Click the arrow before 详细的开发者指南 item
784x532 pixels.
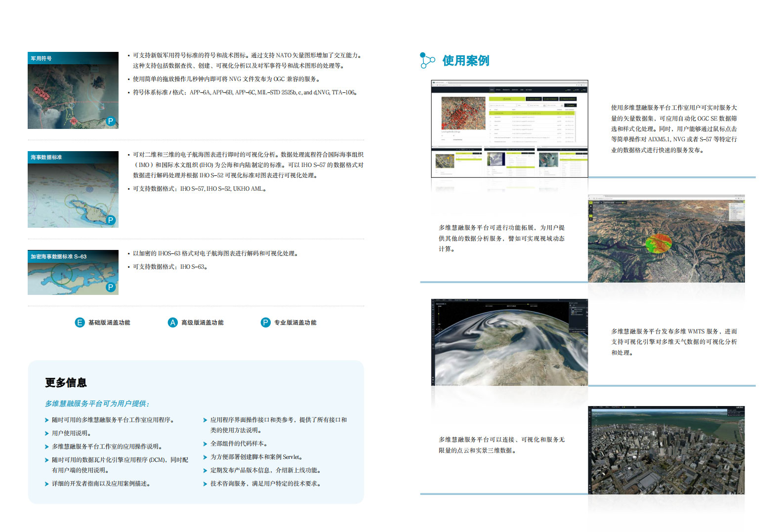click(x=47, y=484)
